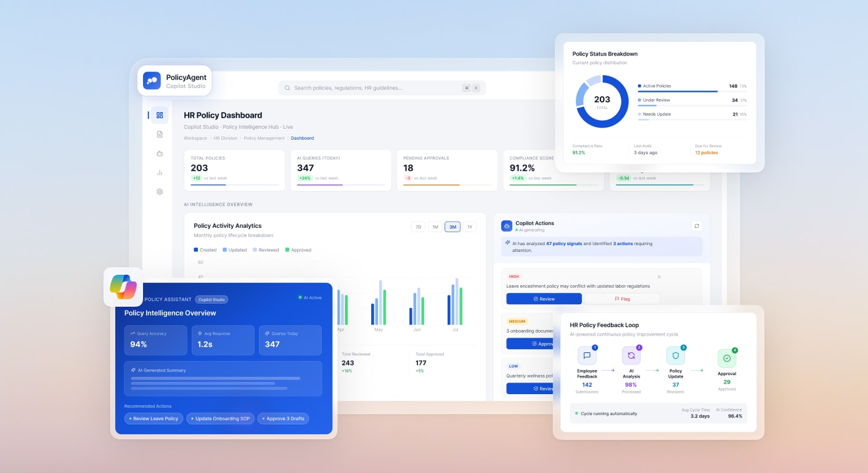Click the Copilot logo icon
868x473 pixels.
click(x=123, y=287)
